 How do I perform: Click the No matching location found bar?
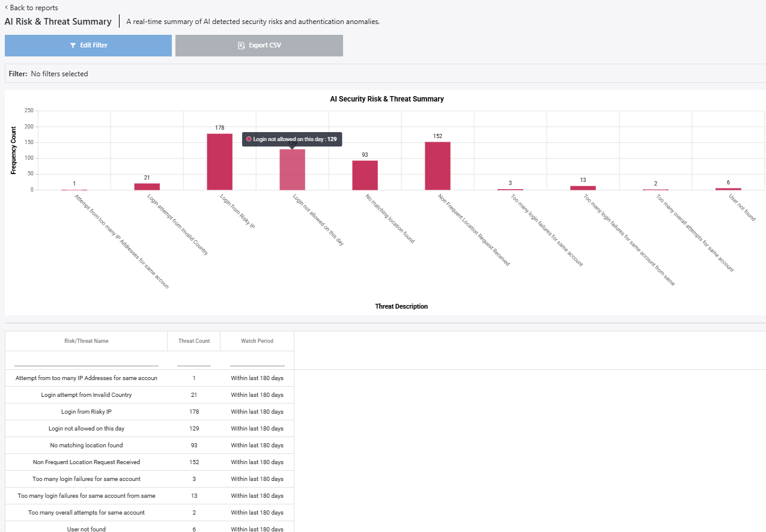coord(365,175)
